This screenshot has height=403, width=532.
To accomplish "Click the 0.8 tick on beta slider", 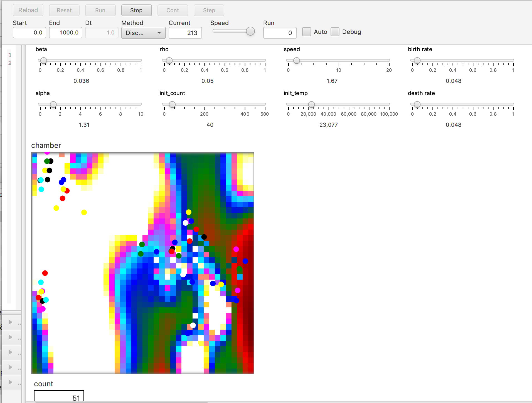I will pyautogui.click(x=121, y=70).
